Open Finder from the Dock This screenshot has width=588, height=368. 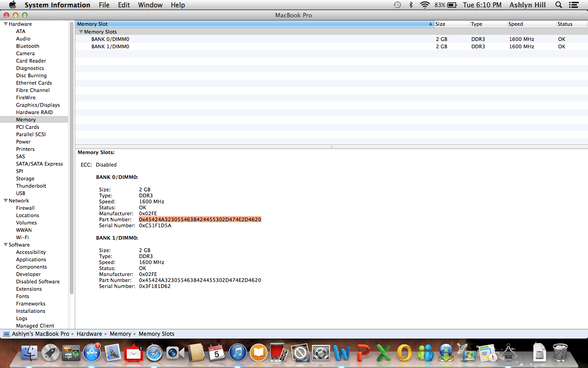(29, 353)
